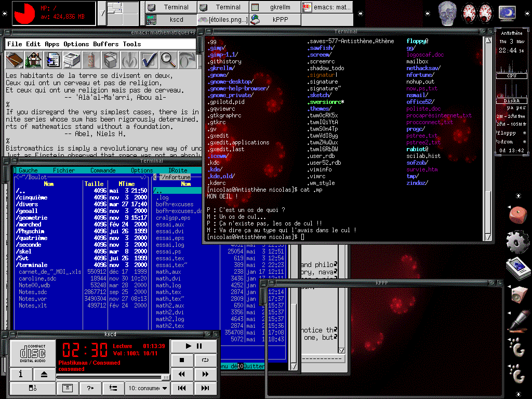This screenshot has height=399, width=532.
Task: Eject the CD in kscd
Action: [44, 374]
